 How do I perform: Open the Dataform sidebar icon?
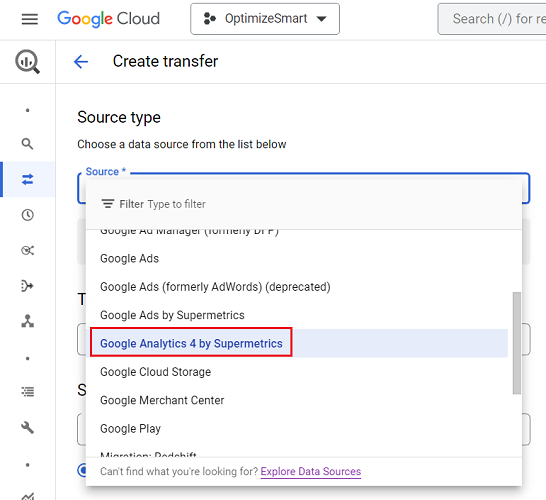[28, 286]
